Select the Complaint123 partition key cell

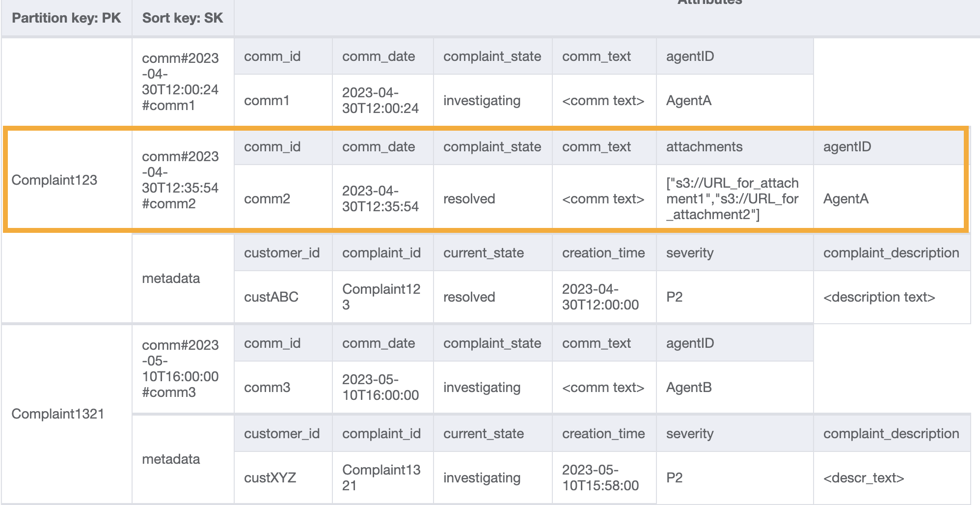[x=54, y=180]
